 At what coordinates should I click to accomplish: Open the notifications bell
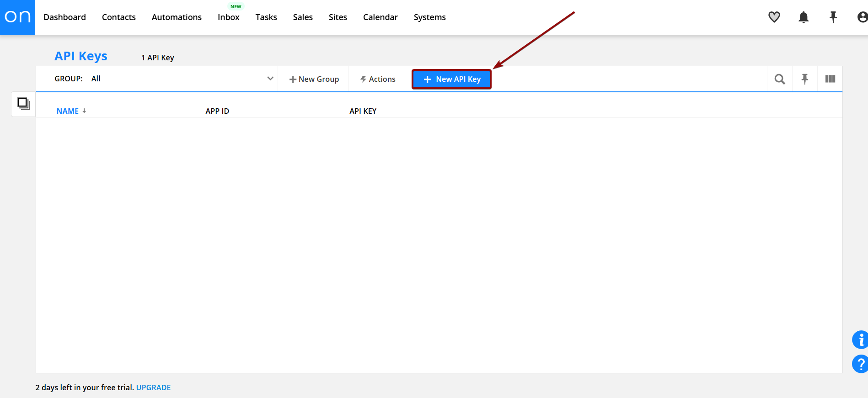tap(803, 17)
